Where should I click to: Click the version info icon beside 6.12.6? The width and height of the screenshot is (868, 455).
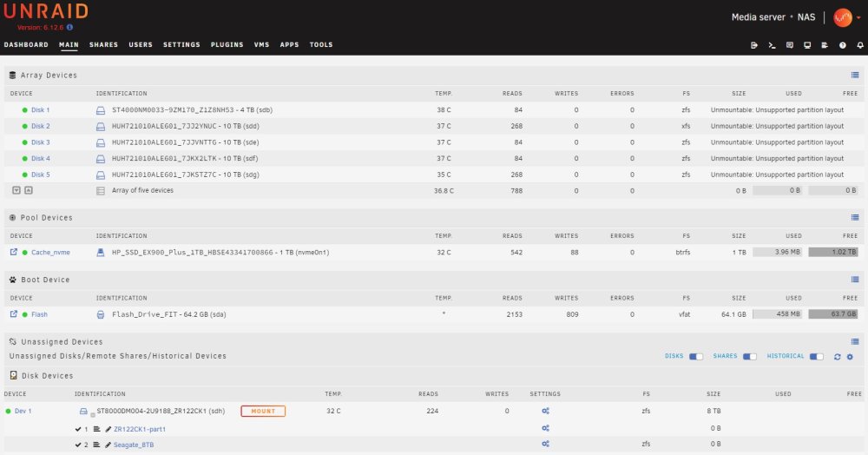[69, 27]
